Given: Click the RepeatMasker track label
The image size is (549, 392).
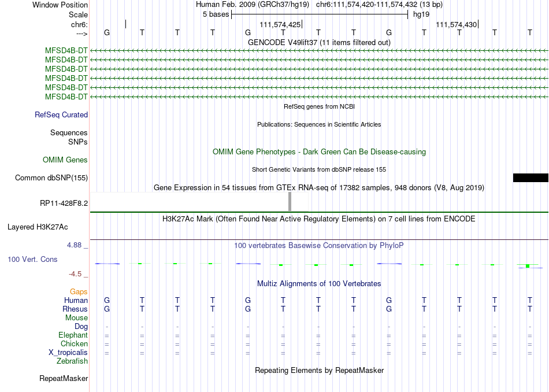Looking at the screenshot, I should tap(64, 379).
